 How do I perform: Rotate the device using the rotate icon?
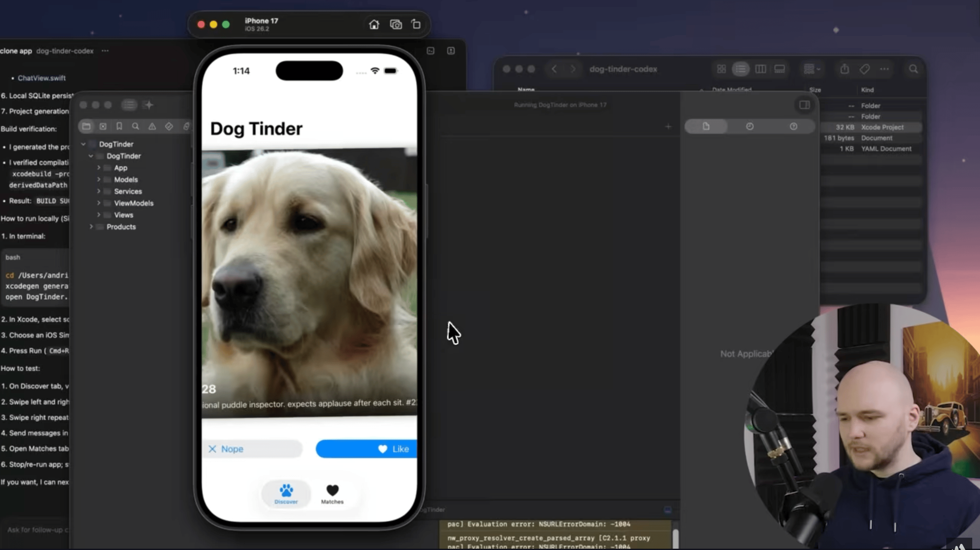pyautogui.click(x=416, y=24)
